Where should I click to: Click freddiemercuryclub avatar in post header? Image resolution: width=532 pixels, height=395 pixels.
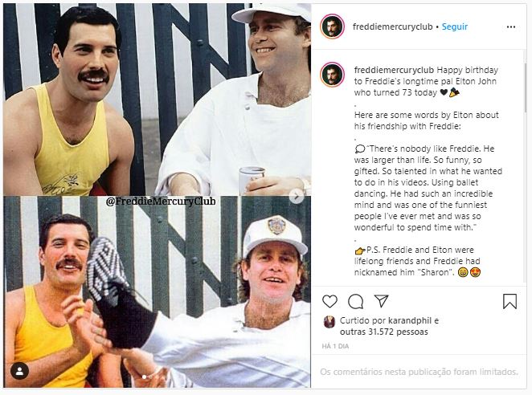332,26
